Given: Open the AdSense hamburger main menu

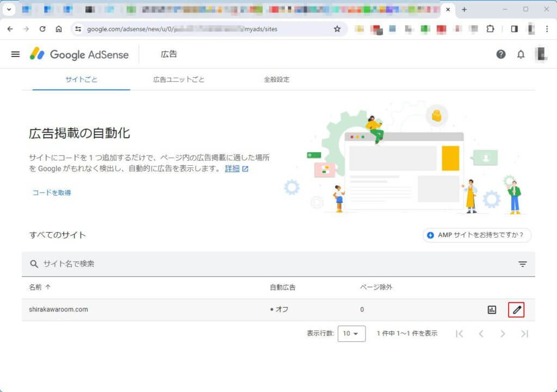Looking at the screenshot, I should pyautogui.click(x=15, y=54).
